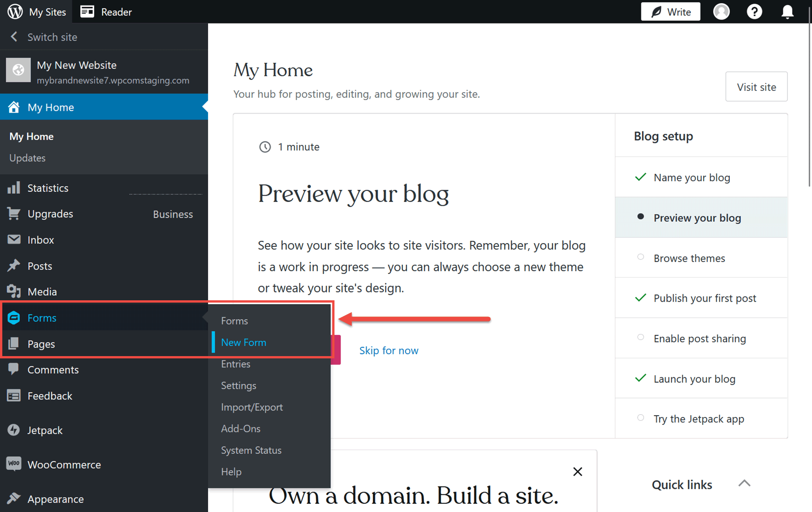Click the clock icon near 1 minute
812x512 pixels.
[x=265, y=147]
